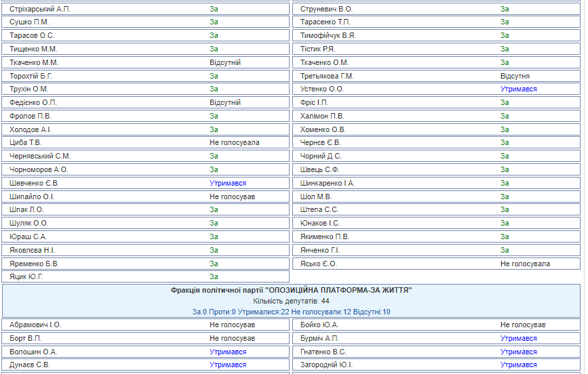
Task: Click Дунаєв С.В.'s Утримався vote
Action: 227,365
